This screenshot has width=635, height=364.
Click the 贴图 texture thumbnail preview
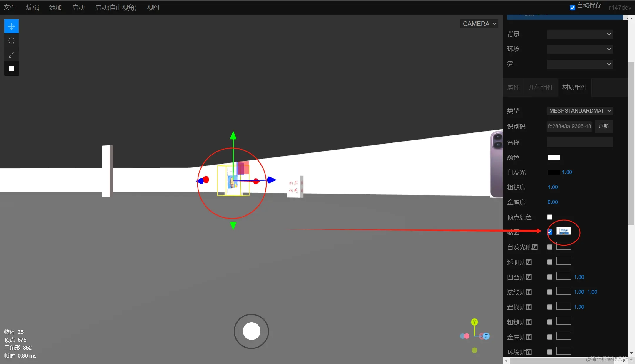point(563,231)
